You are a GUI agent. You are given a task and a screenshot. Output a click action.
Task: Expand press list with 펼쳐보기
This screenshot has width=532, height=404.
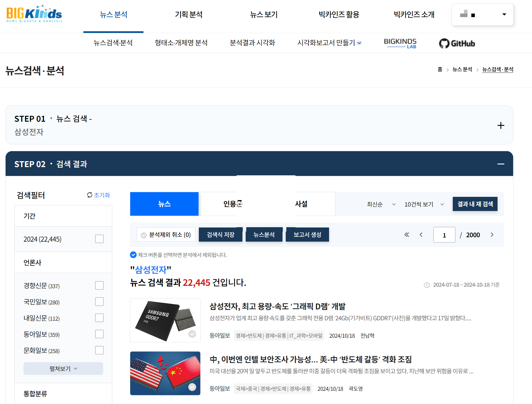tap(63, 368)
